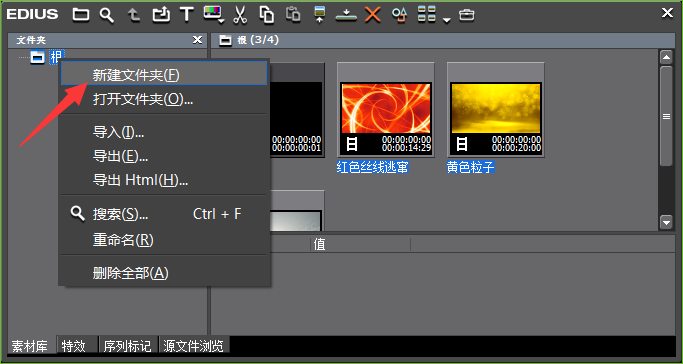Choose 搜索(S)... from the context menu
The width and height of the screenshot is (683, 364).
coord(164,214)
